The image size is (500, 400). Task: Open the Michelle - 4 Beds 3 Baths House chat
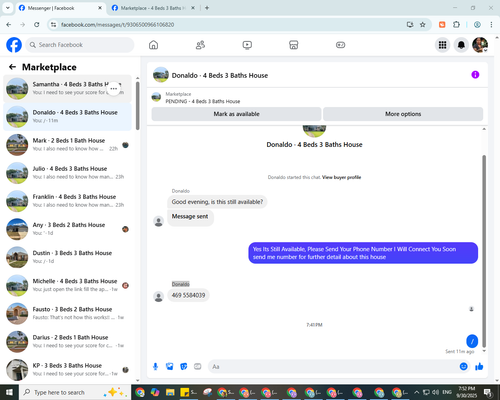67,285
